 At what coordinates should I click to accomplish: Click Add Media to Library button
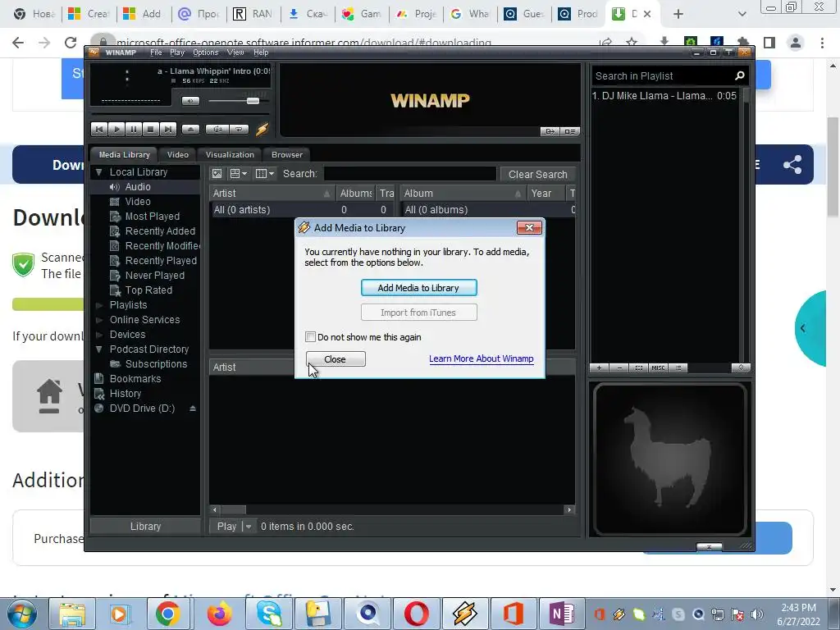point(418,288)
